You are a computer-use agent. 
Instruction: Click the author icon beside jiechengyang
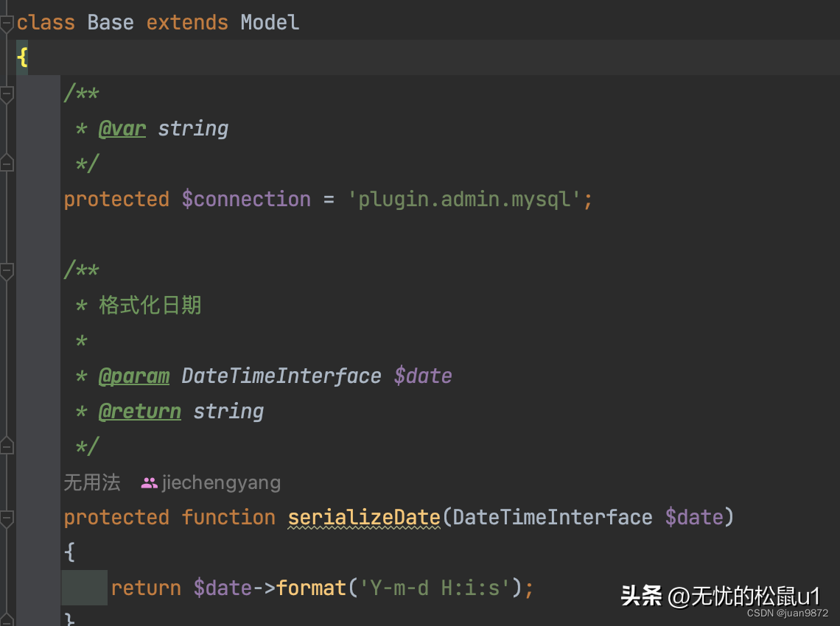[x=150, y=483]
